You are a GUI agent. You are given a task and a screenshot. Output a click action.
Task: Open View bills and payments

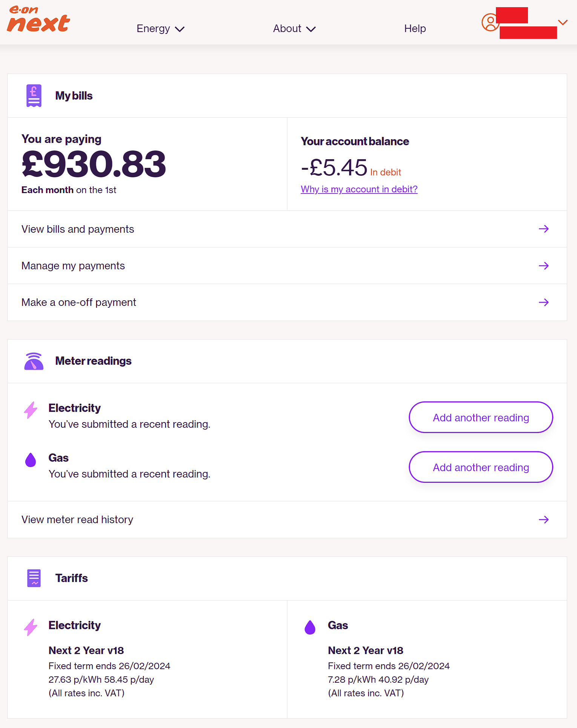[78, 229]
